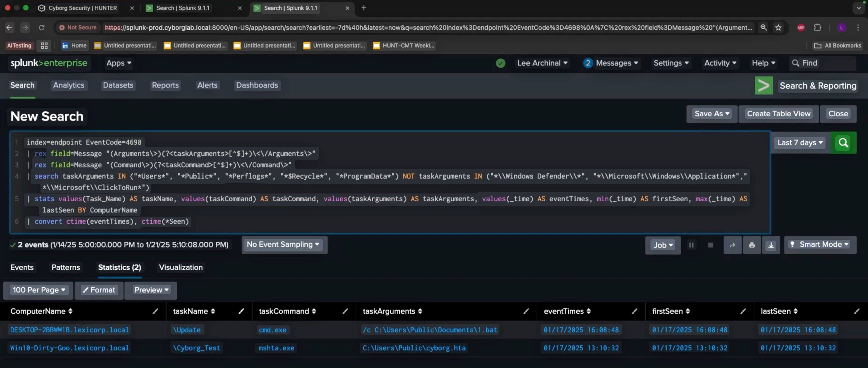Click the green system health check icon
Screen dimensions: 868x368
pos(500,63)
